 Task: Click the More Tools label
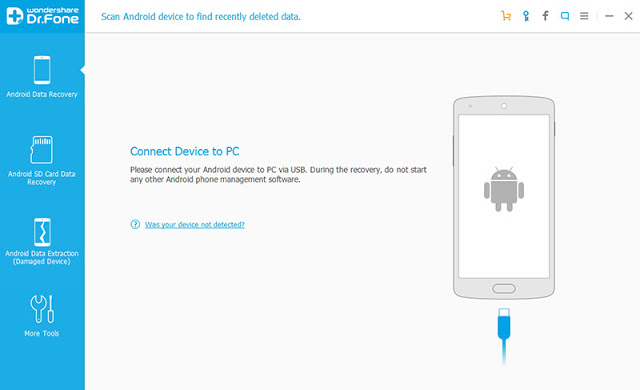point(42,333)
